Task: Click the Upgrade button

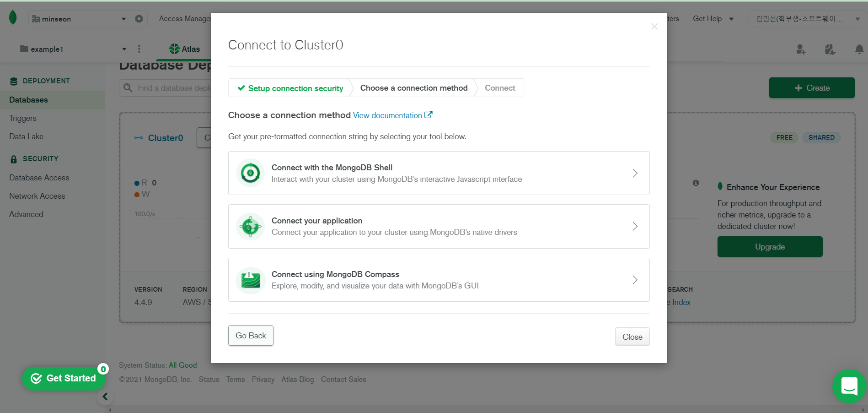Action: pos(770,247)
